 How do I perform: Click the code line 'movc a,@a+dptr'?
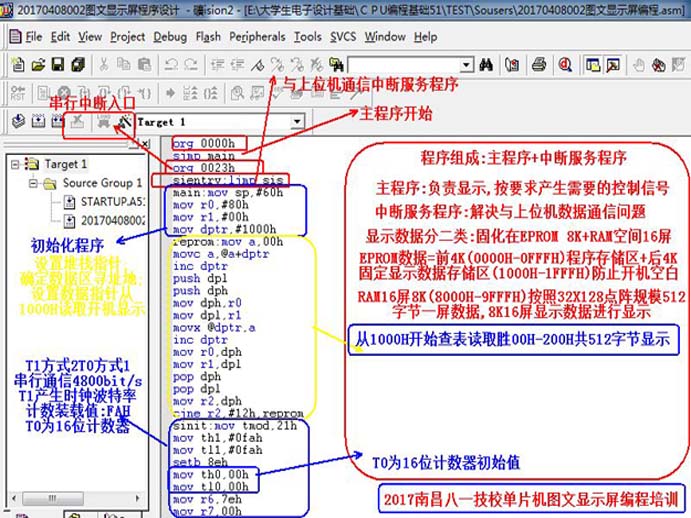point(221,254)
